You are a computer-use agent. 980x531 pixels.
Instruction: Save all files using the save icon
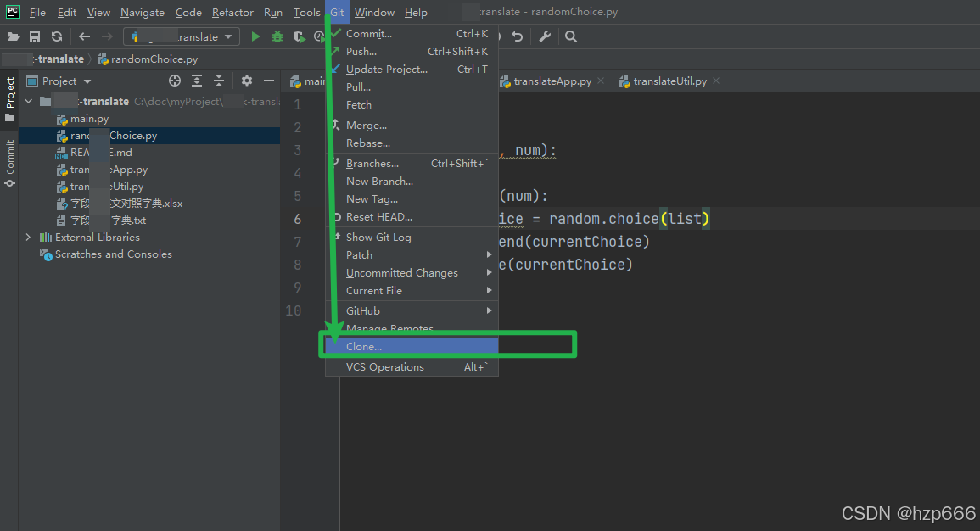click(x=34, y=36)
